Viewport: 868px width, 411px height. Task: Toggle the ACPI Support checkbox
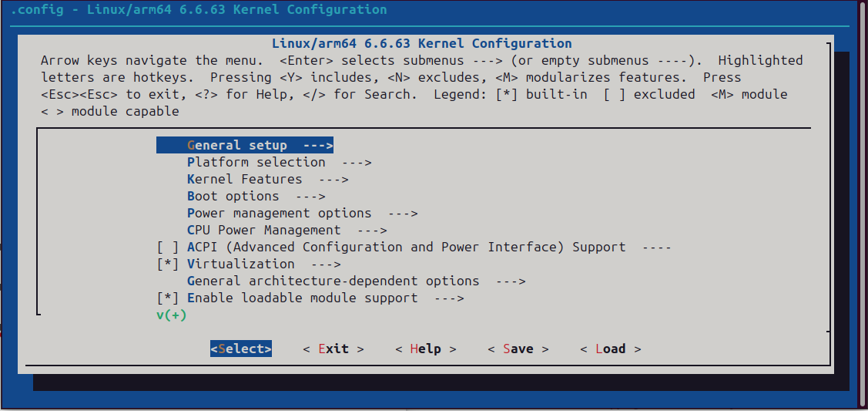click(x=168, y=247)
